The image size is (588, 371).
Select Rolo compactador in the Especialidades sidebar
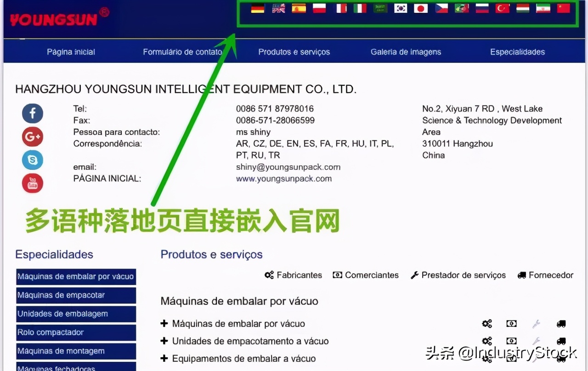[76, 332]
